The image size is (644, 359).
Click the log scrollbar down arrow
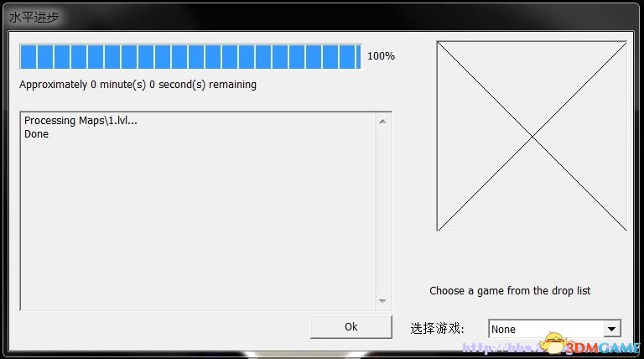coord(382,301)
